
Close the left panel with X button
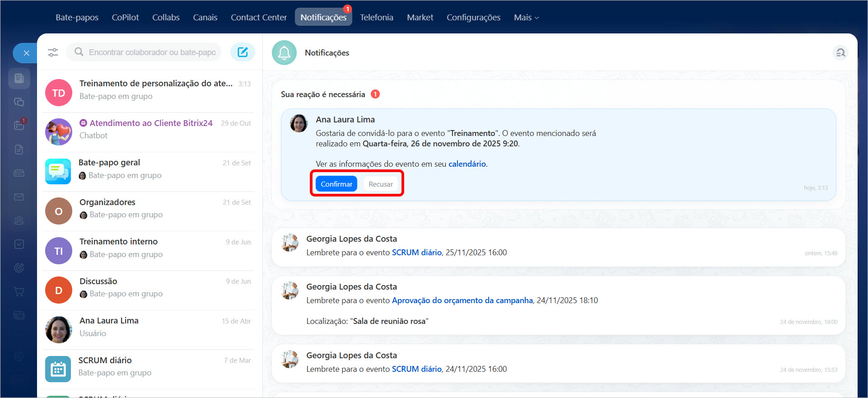(x=26, y=53)
